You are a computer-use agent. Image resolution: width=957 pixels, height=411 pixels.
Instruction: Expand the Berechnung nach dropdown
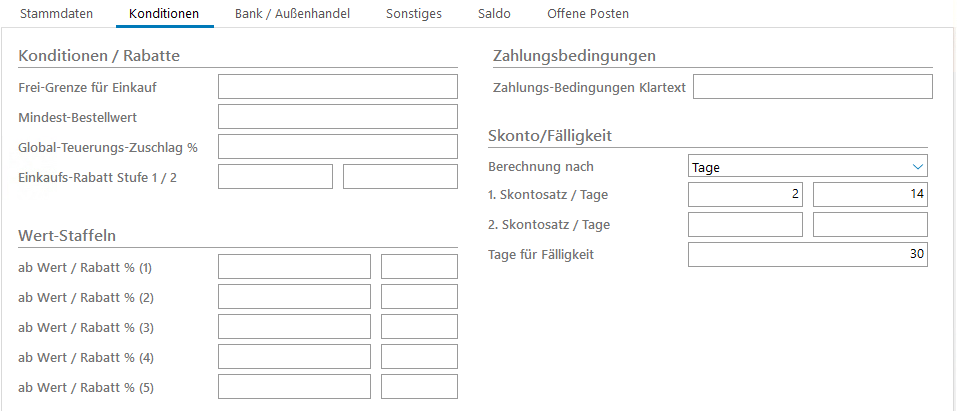tap(808, 167)
